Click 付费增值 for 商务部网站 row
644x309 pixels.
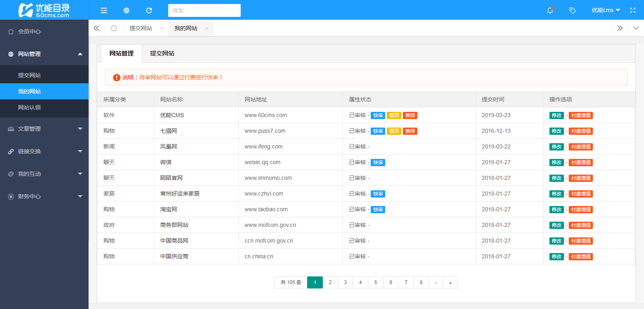pyautogui.click(x=581, y=225)
